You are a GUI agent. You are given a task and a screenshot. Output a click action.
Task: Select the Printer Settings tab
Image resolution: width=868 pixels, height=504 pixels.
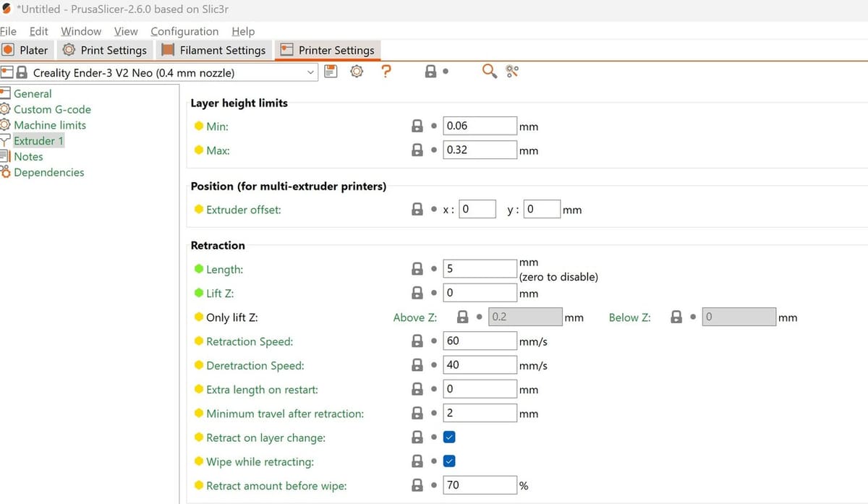tap(328, 50)
